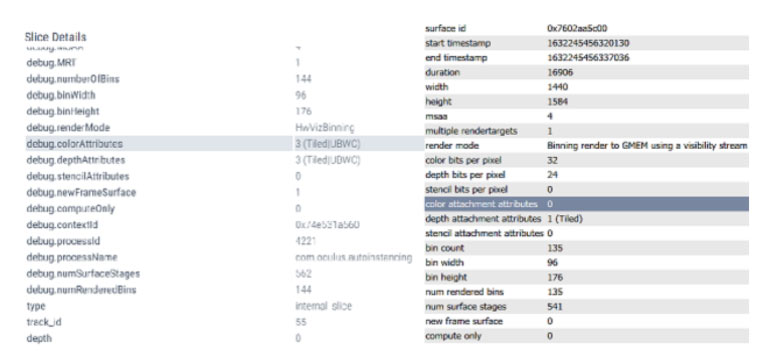This screenshot has width=773, height=360.
Task: Select the duration row
Action: pos(586,72)
